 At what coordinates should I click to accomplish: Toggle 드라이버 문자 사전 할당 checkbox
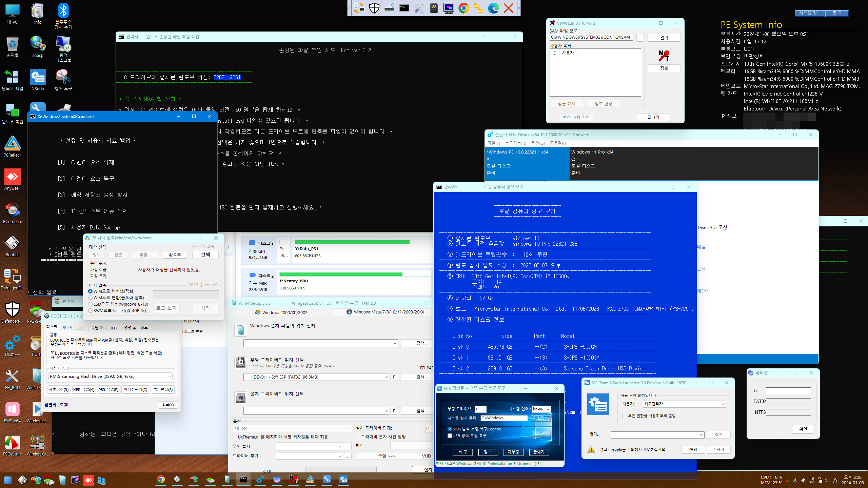pyautogui.click(x=358, y=437)
